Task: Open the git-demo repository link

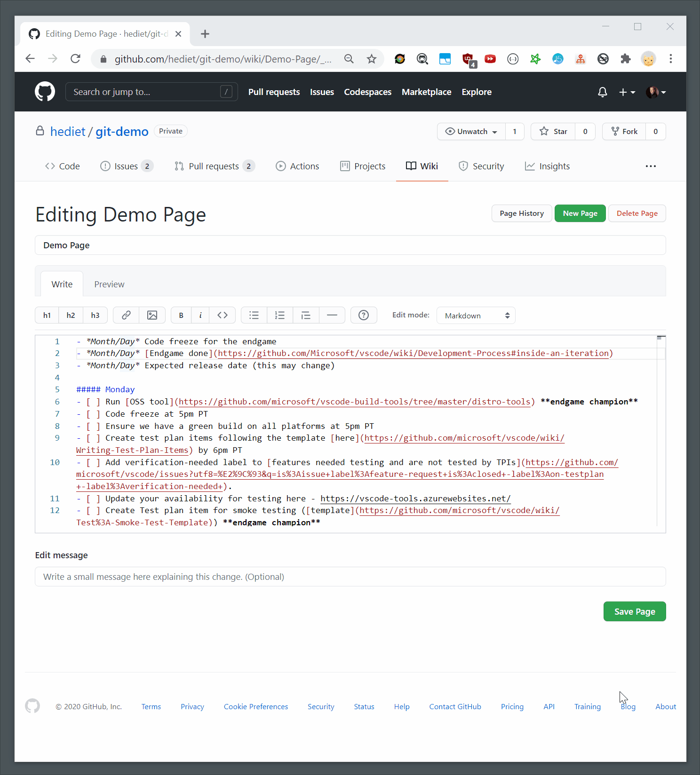Action: (x=122, y=132)
